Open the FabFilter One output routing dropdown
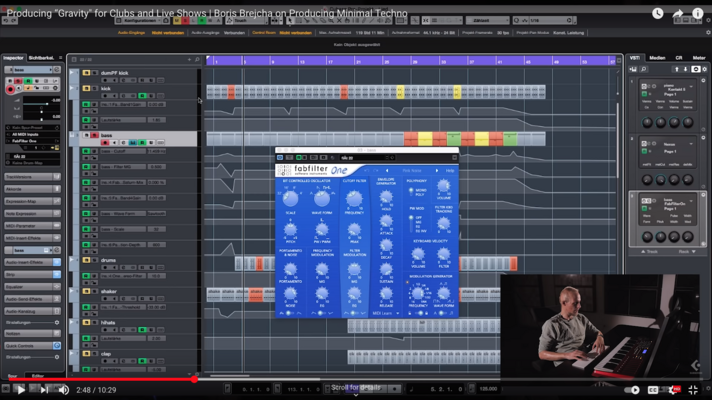This screenshot has width=712, height=400. (x=32, y=141)
